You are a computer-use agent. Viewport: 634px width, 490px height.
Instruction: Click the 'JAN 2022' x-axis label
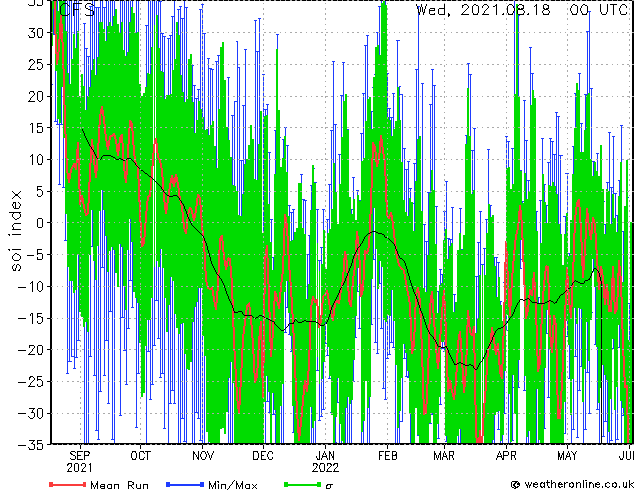click(325, 462)
